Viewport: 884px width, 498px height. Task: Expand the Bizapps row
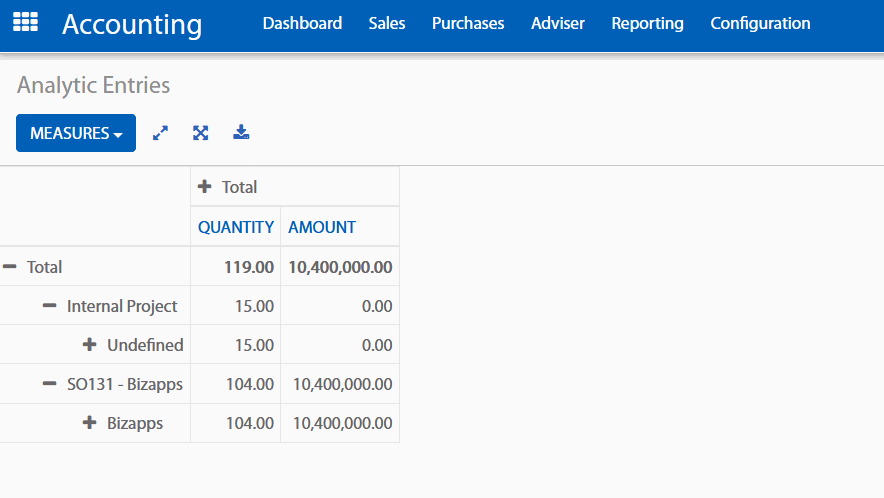coord(90,423)
